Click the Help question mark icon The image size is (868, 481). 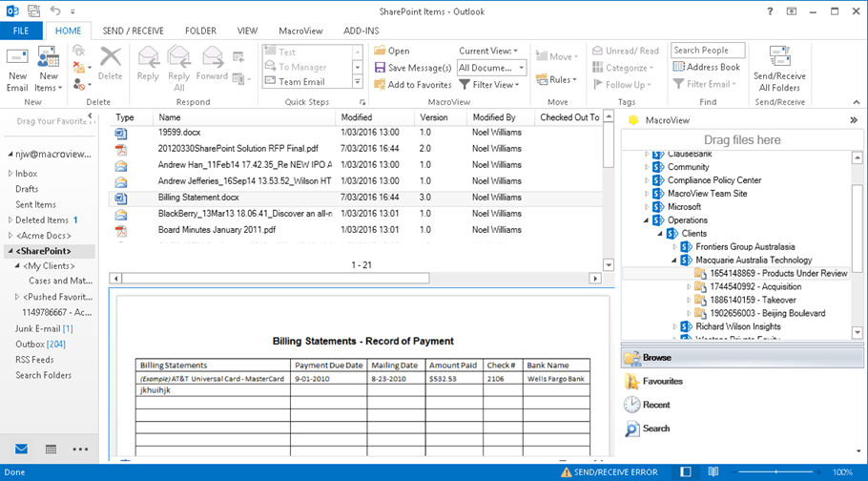coord(770,11)
